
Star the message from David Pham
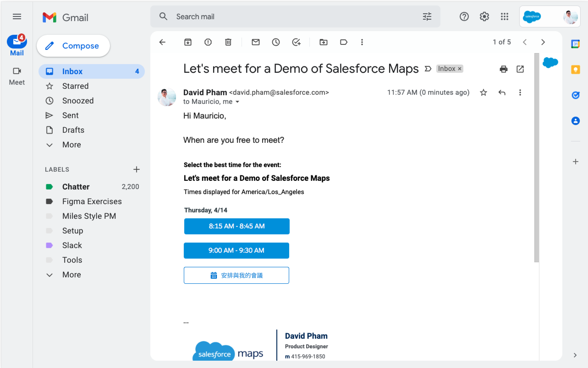(484, 92)
